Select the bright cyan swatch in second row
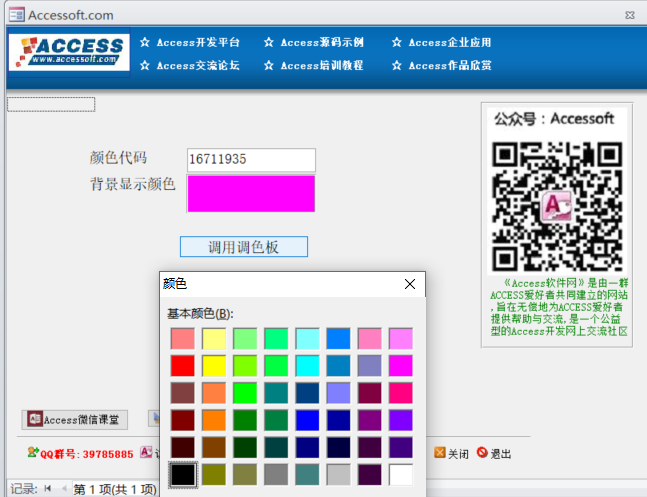 307,366
